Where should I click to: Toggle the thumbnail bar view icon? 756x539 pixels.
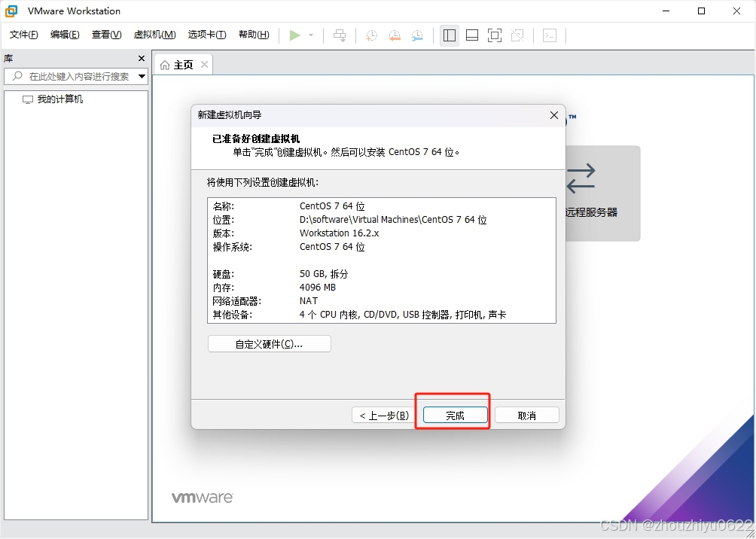click(472, 35)
